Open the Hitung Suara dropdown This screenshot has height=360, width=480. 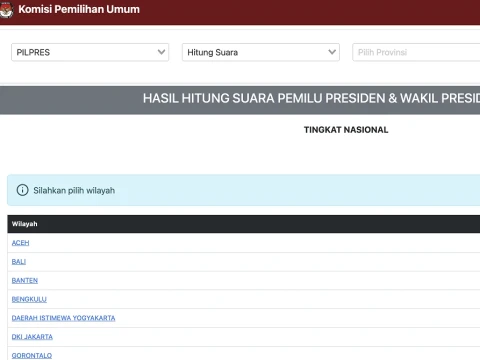tap(261, 52)
